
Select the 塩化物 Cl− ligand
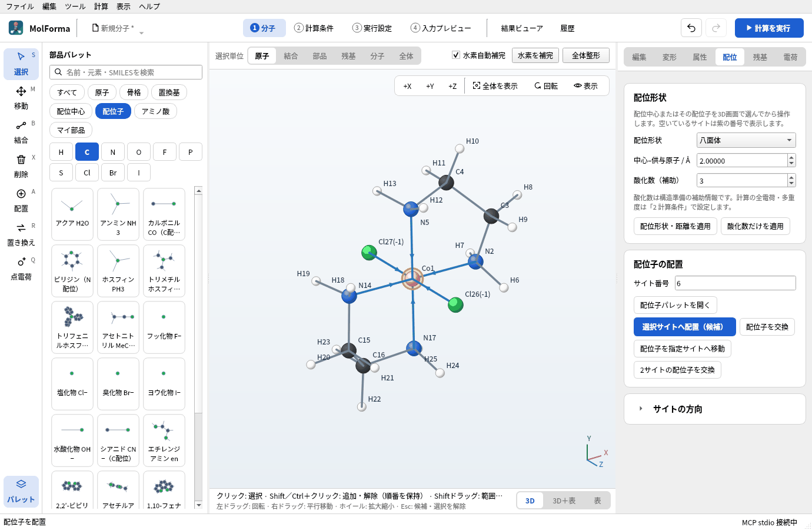[72, 383]
